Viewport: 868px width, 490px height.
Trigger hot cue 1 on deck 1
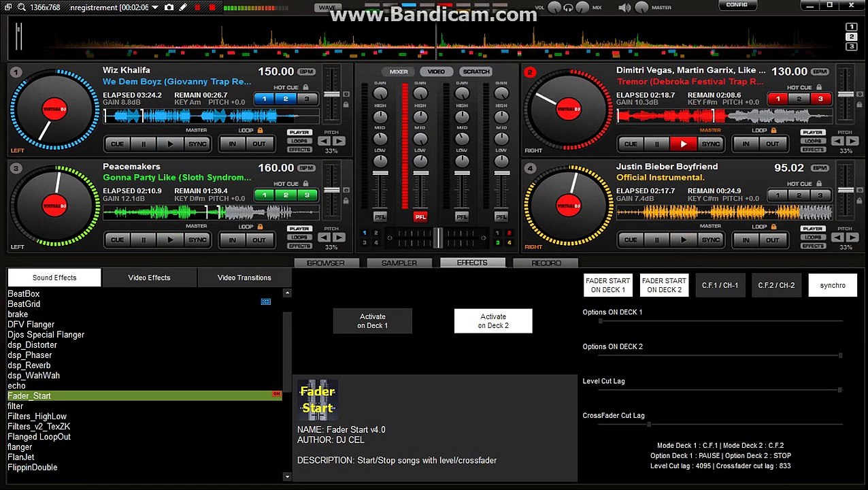pos(265,99)
